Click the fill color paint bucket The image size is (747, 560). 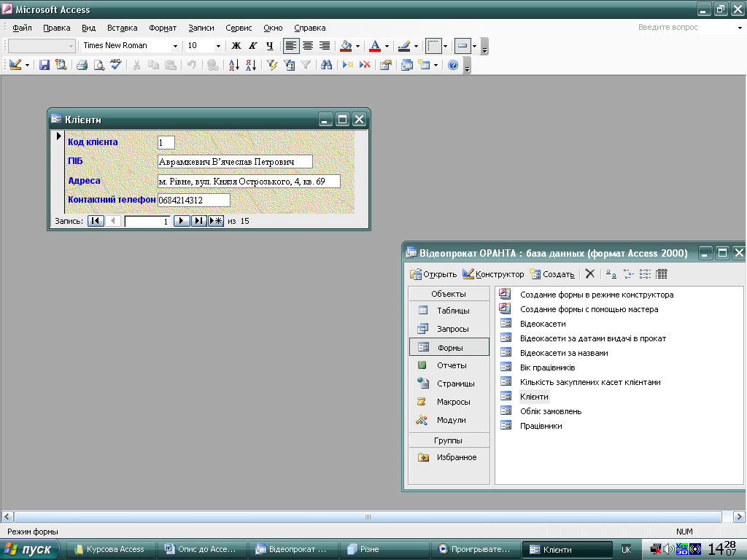click(347, 46)
